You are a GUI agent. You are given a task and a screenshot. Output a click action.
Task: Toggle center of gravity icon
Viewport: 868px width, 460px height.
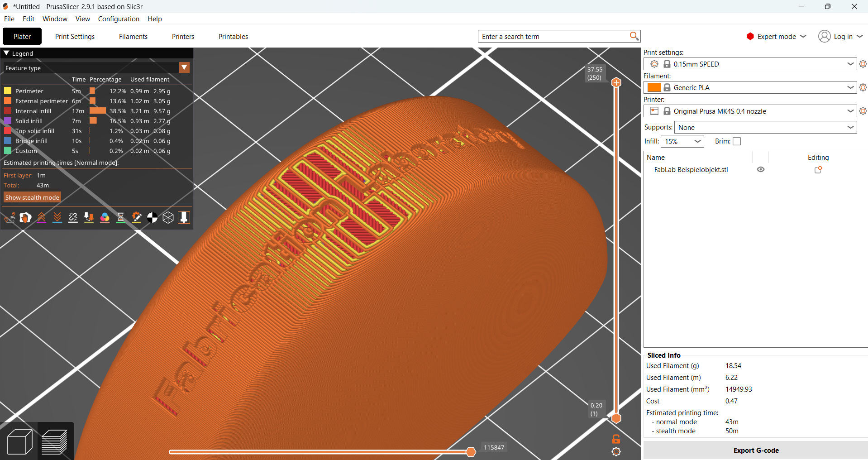click(153, 218)
